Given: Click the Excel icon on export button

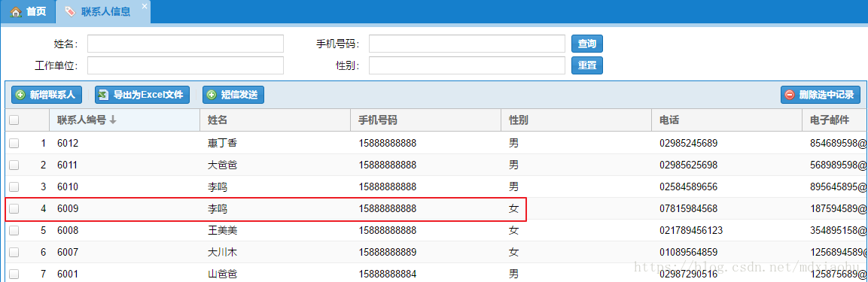Looking at the screenshot, I should click(104, 95).
